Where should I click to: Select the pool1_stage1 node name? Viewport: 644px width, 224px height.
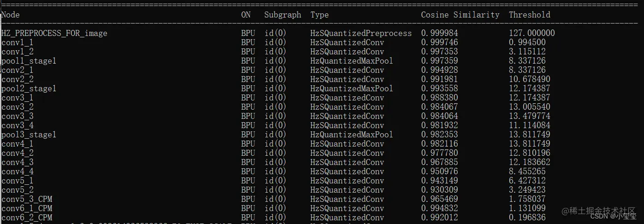(29, 61)
